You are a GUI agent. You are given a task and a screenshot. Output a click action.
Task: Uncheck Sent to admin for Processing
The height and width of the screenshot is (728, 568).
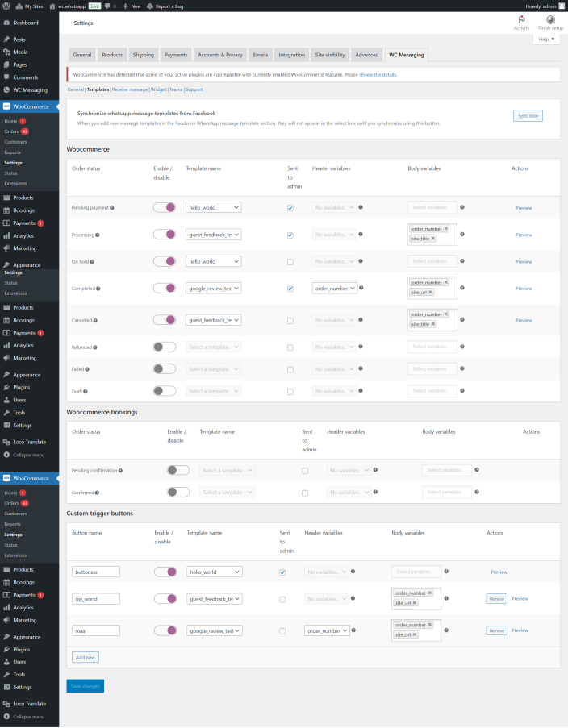point(290,235)
